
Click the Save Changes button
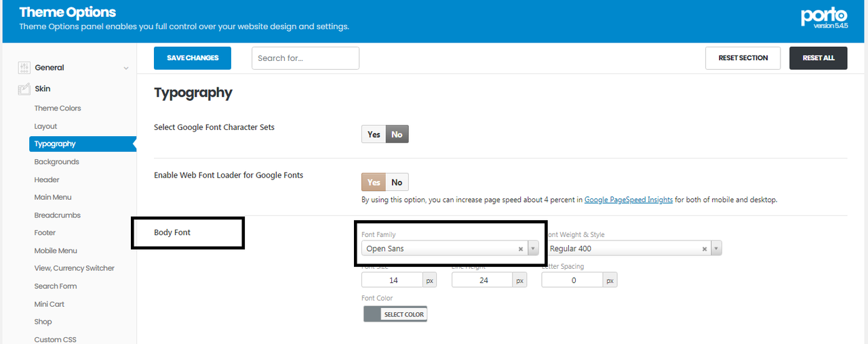click(x=193, y=58)
